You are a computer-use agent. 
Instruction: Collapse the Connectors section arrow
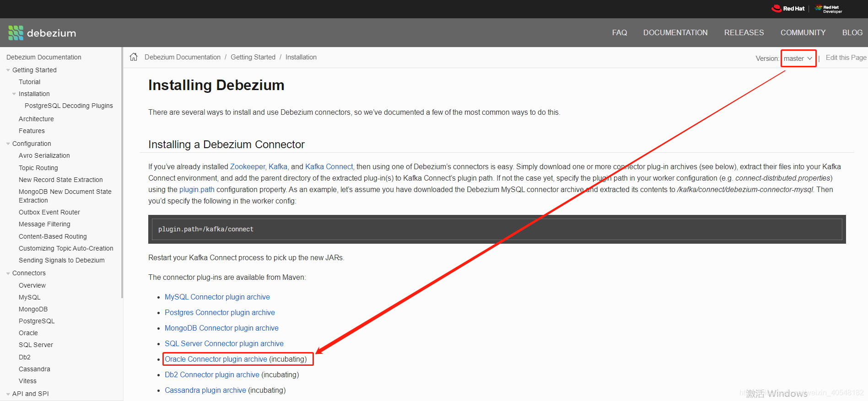tap(8, 273)
